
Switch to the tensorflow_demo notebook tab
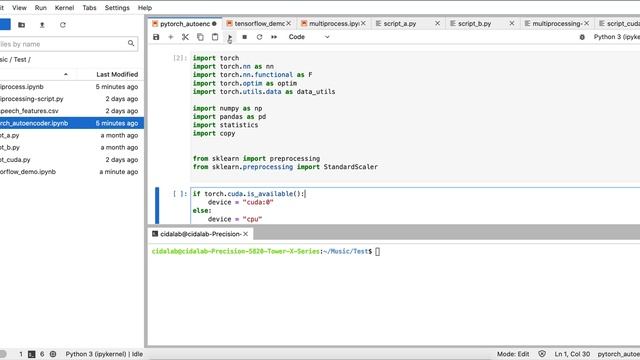pos(259,24)
